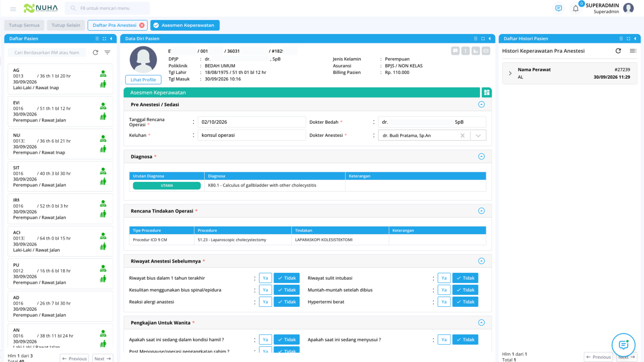
Task: Open the notifications bell
Action: click(x=576, y=8)
